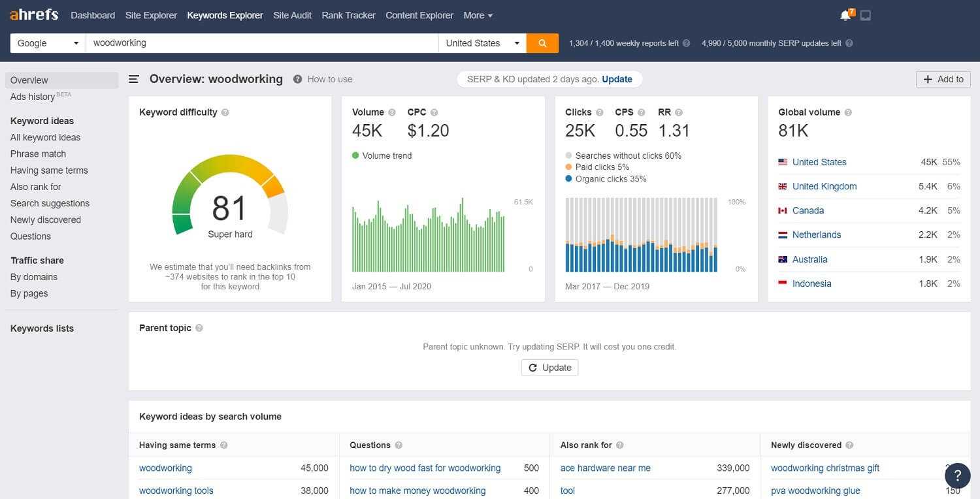Click the United Kingdom flag icon
The height and width of the screenshot is (499, 980).
783,186
